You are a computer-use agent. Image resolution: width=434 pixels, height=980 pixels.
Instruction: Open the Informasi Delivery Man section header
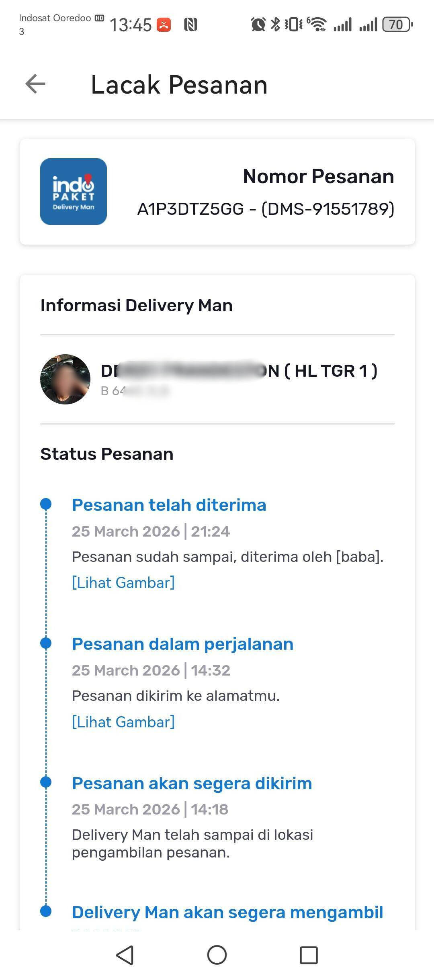click(136, 305)
